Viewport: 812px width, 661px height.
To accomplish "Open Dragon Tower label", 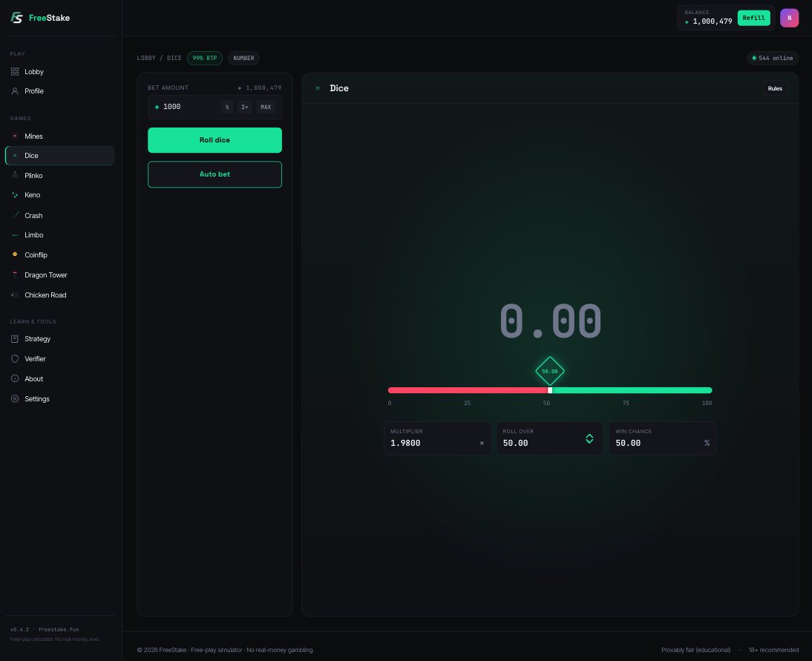I will coord(46,275).
